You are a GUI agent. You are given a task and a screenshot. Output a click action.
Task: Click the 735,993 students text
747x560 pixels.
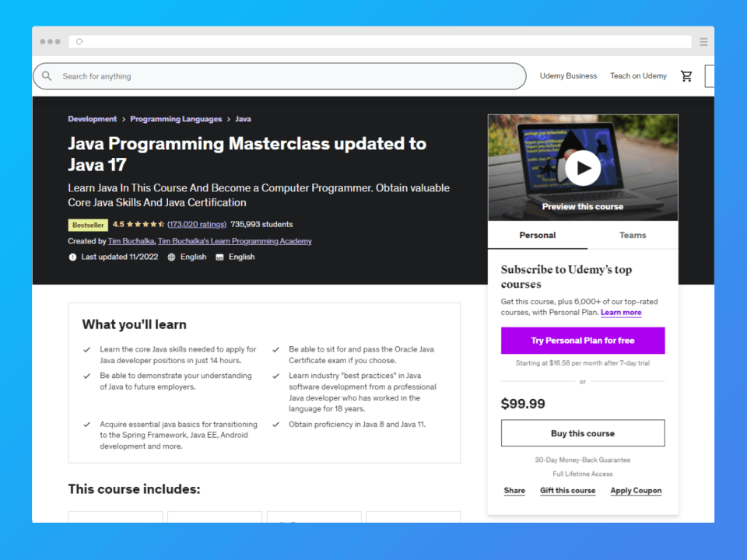(261, 224)
